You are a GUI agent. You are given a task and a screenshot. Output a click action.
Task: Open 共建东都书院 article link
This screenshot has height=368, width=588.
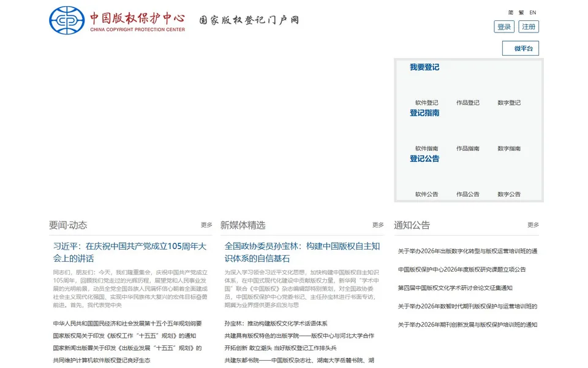[300, 360]
